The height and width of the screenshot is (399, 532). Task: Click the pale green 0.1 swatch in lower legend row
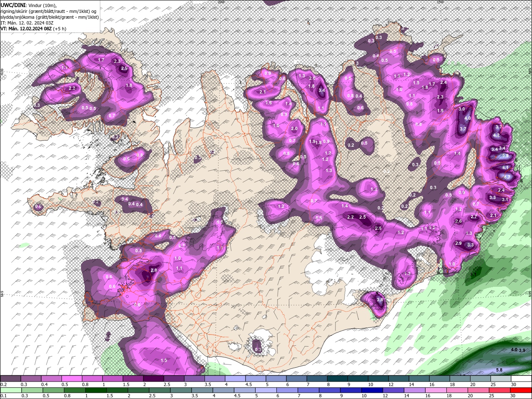click(x=11, y=390)
